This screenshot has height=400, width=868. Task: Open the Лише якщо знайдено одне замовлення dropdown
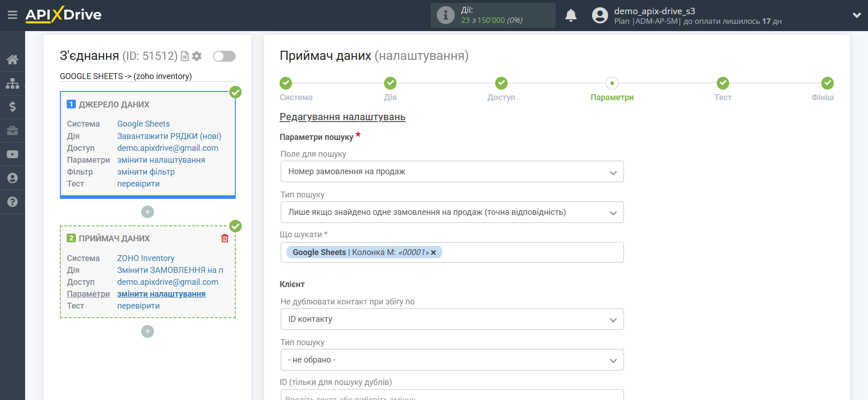coord(452,212)
